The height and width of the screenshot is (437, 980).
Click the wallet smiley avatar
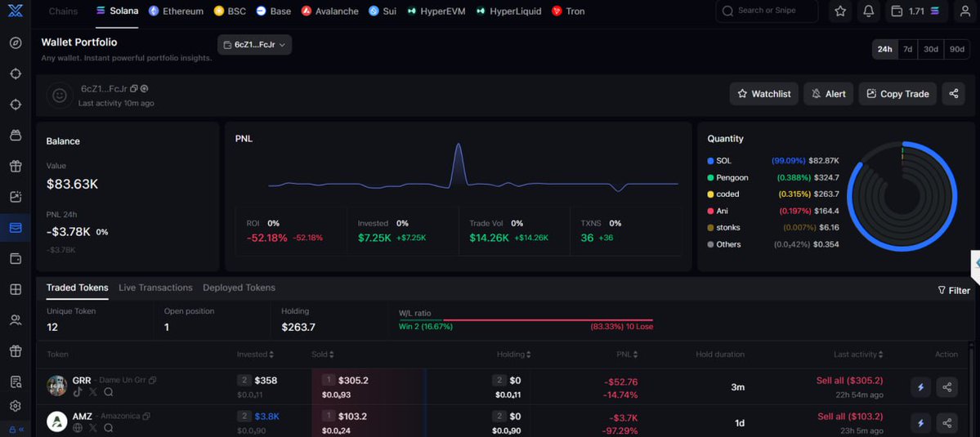coord(60,95)
